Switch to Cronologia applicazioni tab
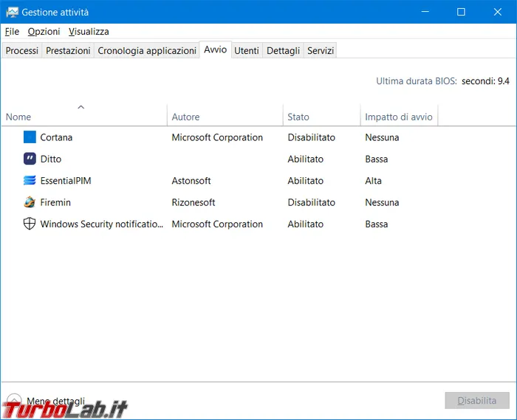The width and height of the screenshot is (517, 420). (x=147, y=50)
